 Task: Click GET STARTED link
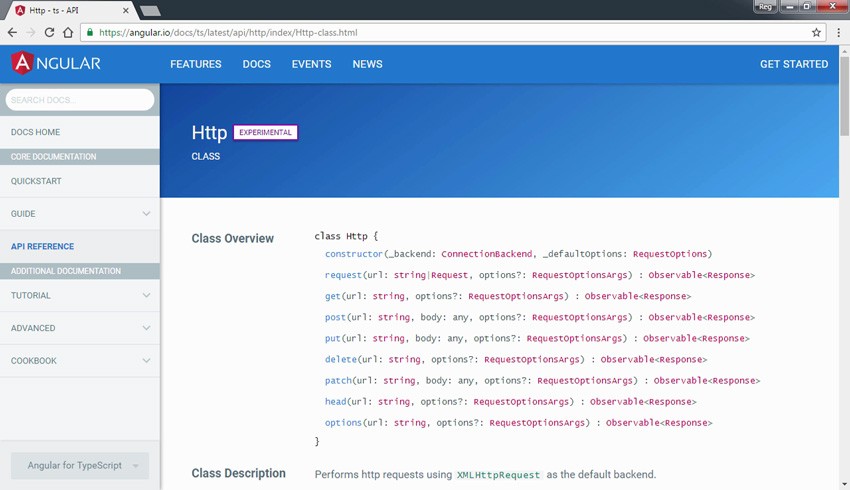794,64
